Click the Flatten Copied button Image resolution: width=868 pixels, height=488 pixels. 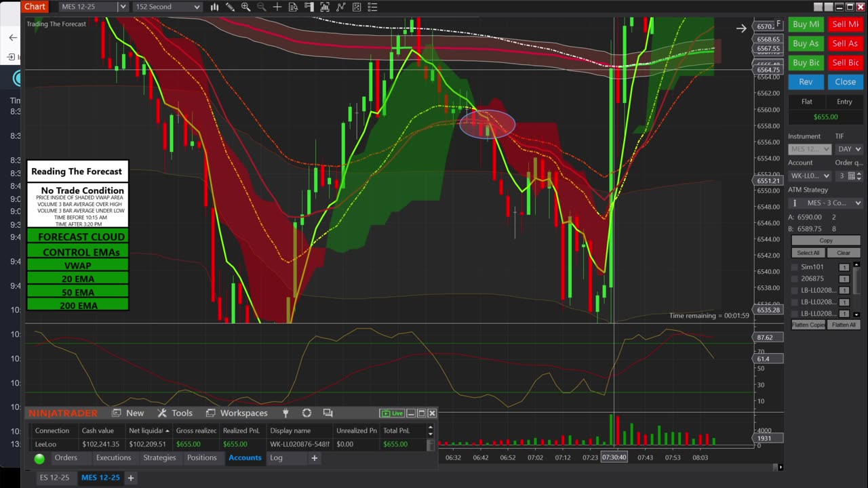point(808,325)
